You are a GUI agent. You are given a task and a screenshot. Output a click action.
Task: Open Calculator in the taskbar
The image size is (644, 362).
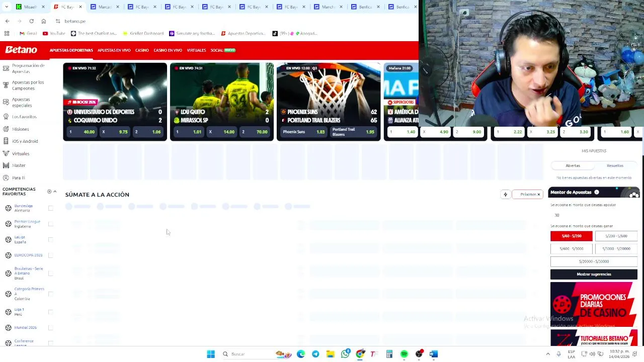pos(389,354)
